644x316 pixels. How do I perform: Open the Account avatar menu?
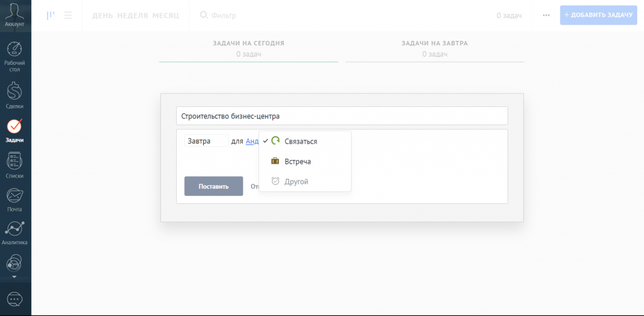pos(15,14)
